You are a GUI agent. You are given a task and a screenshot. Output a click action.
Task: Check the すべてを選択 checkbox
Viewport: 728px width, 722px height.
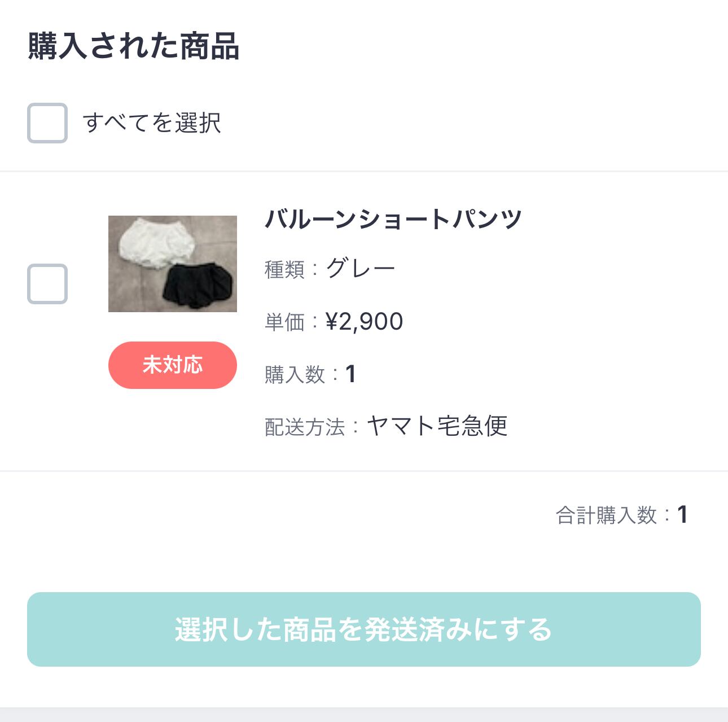(47, 123)
